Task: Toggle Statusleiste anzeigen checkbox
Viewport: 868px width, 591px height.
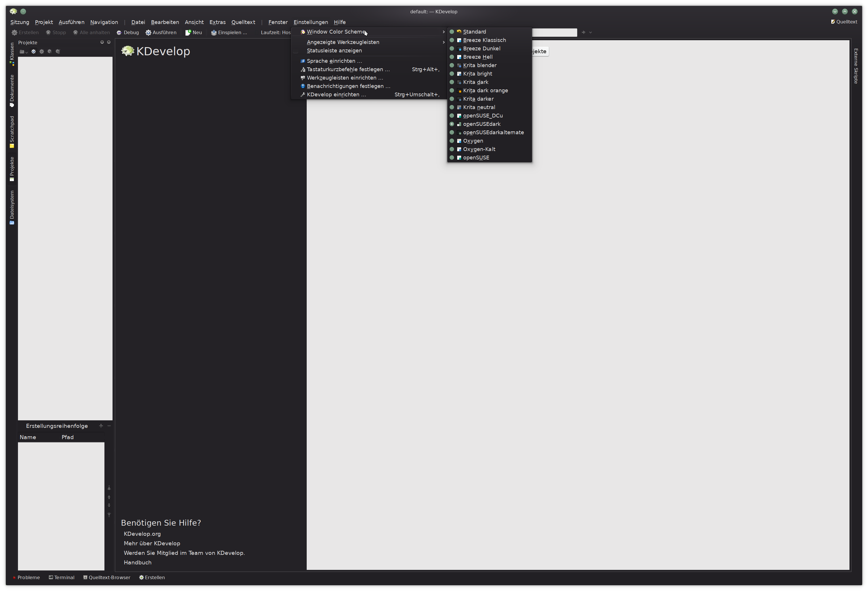Action: tap(369, 50)
